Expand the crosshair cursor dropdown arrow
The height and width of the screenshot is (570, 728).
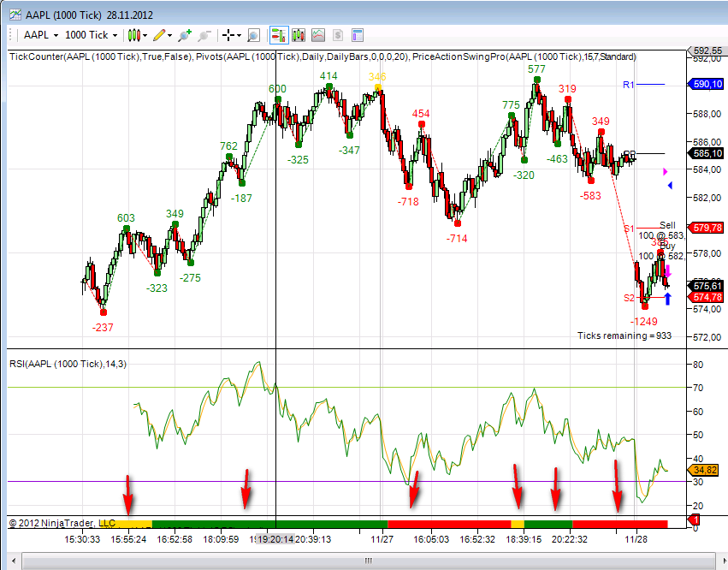pyautogui.click(x=240, y=35)
